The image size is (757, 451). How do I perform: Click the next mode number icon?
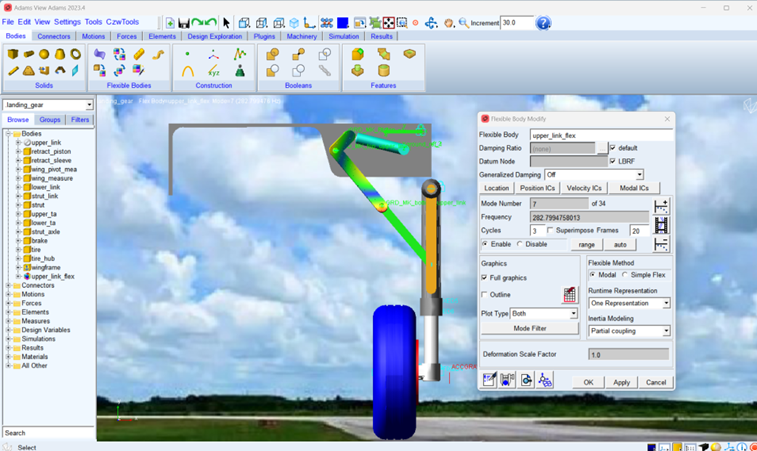(661, 205)
